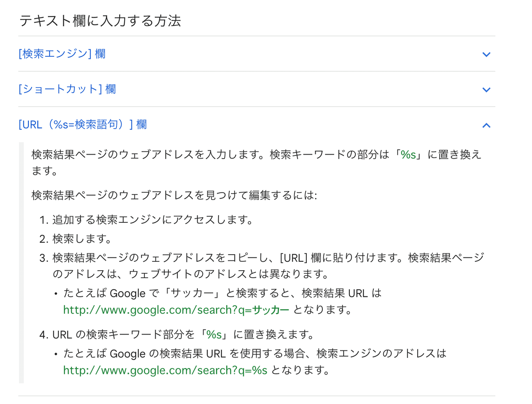Click the green %s in step 4
532x404 pixels.
pyautogui.click(x=214, y=334)
